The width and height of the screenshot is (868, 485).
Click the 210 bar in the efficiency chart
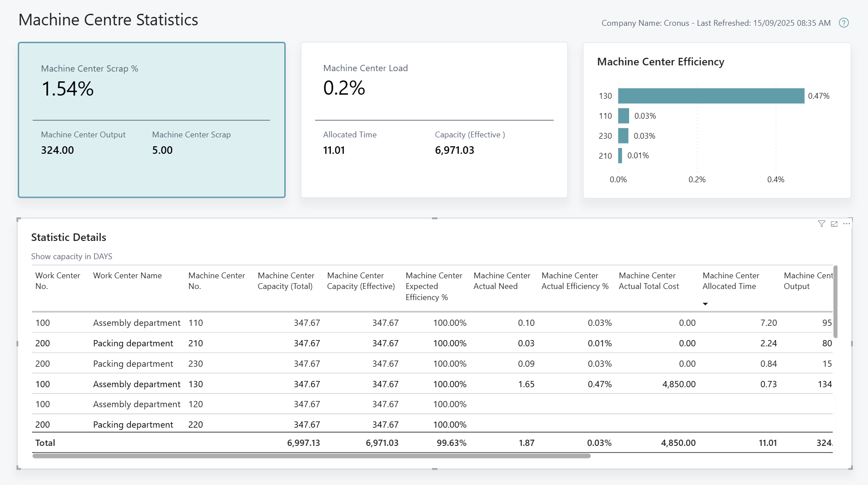pyautogui.click(x=621, y=156)
